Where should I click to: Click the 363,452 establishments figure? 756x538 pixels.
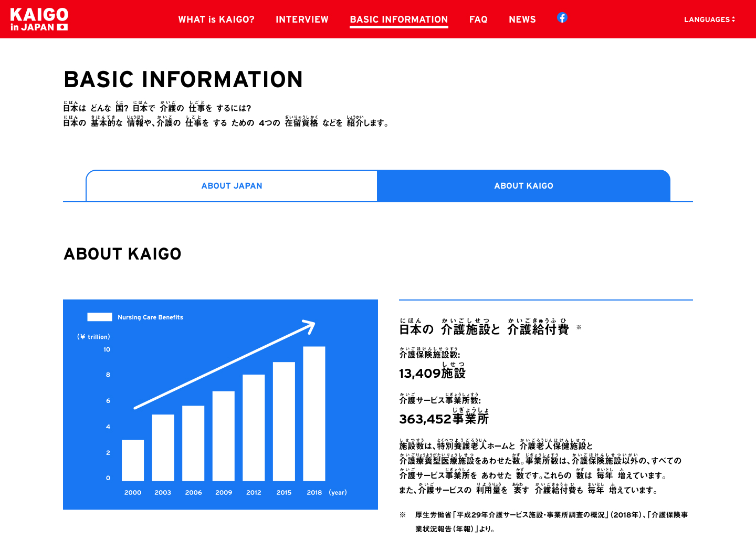[444, 419]
